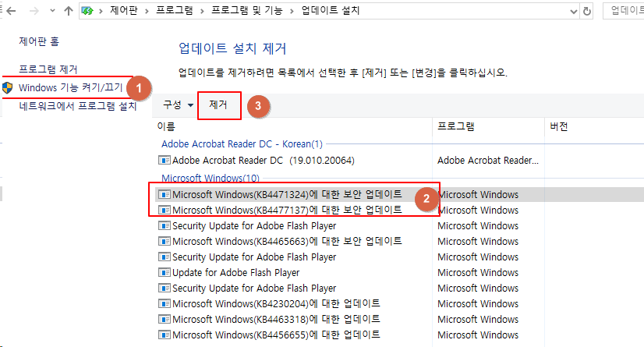Viewport: 644px width, 347px height.
Task: Sort by the 프로그램 column header
Action: 456,126
